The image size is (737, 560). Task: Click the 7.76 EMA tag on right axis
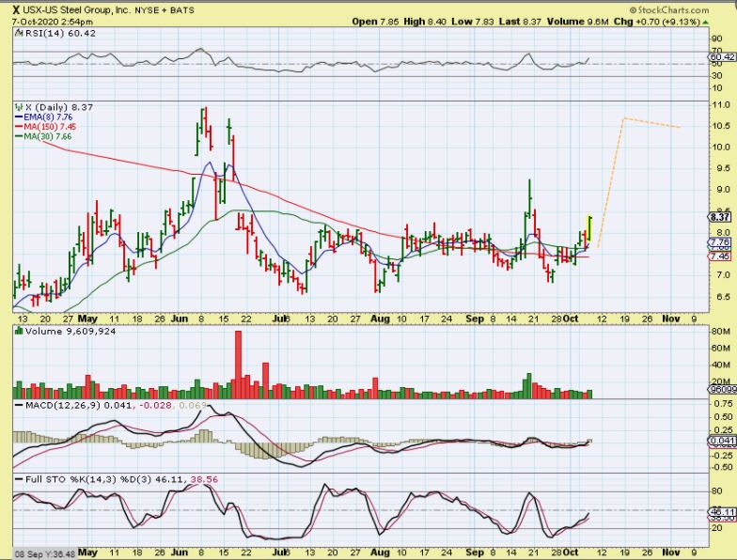click(720, 242)
